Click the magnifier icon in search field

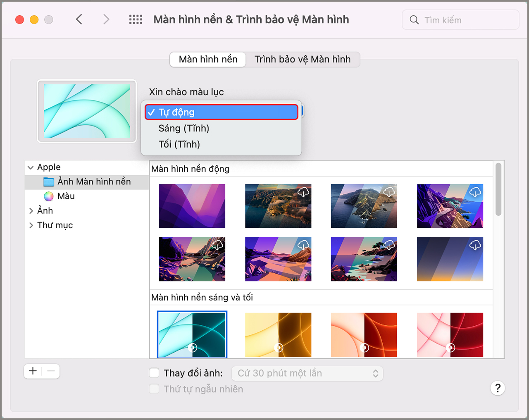tap(414, 20)
